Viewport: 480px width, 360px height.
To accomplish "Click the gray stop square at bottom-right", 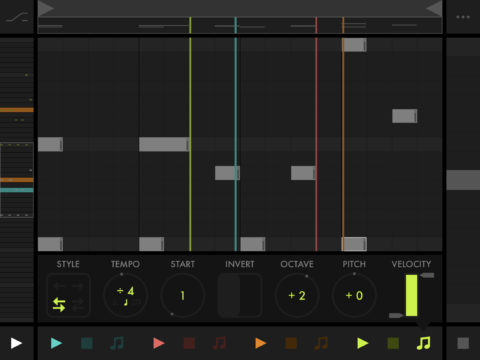I will 463,343.
